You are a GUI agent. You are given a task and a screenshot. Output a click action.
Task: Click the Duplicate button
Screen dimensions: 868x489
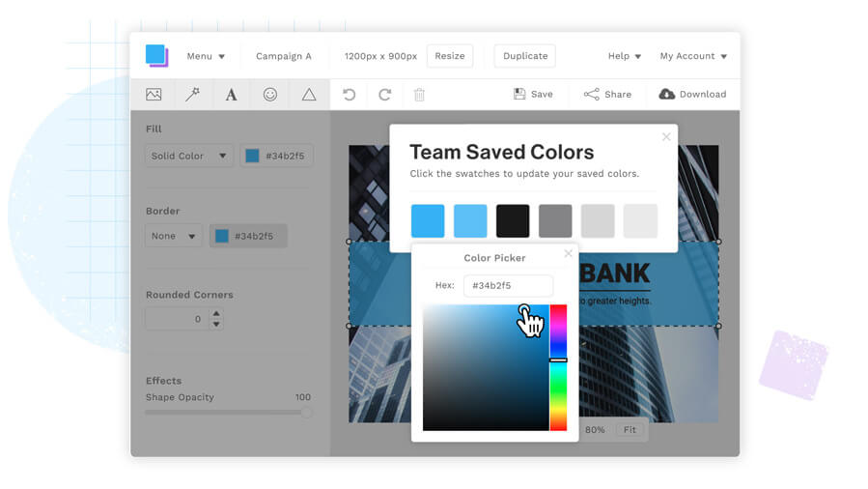525,56
